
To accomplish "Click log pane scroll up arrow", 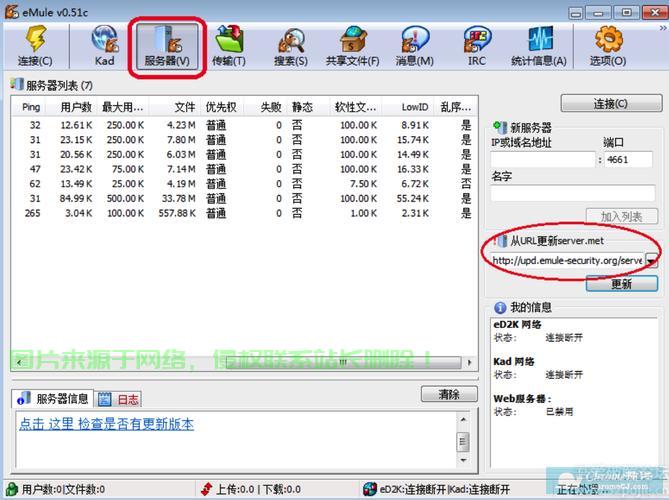I will (463, 419).
